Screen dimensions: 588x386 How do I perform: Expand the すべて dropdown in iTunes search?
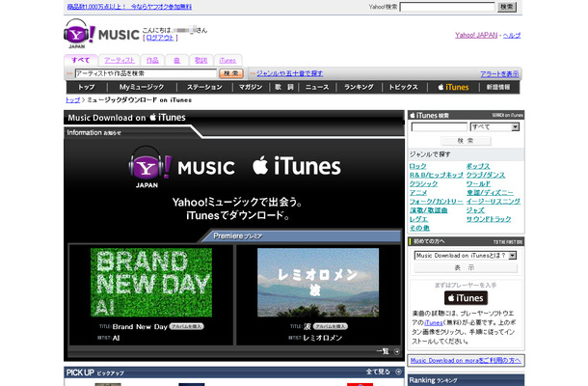click(x=516, y=127)
